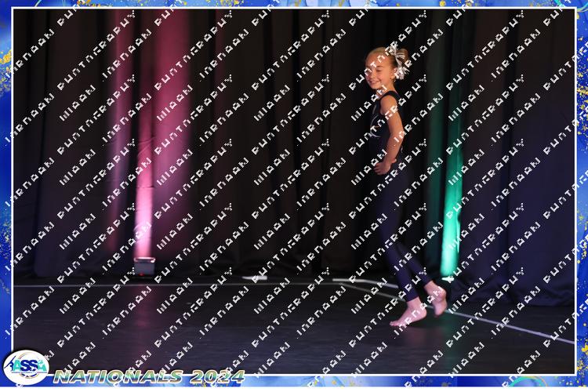Click the ASSA round logo

tap(26, 368)
